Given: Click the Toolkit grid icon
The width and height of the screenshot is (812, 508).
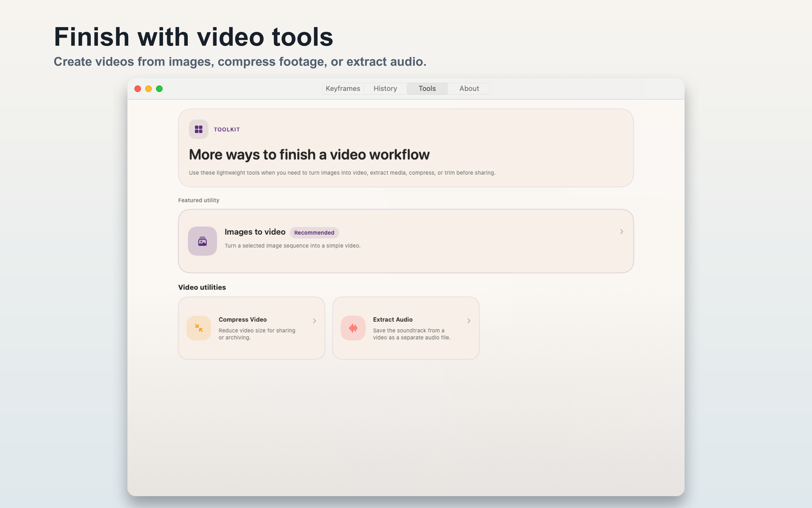Looking at the screenshot, I should [x=199, y=129].
